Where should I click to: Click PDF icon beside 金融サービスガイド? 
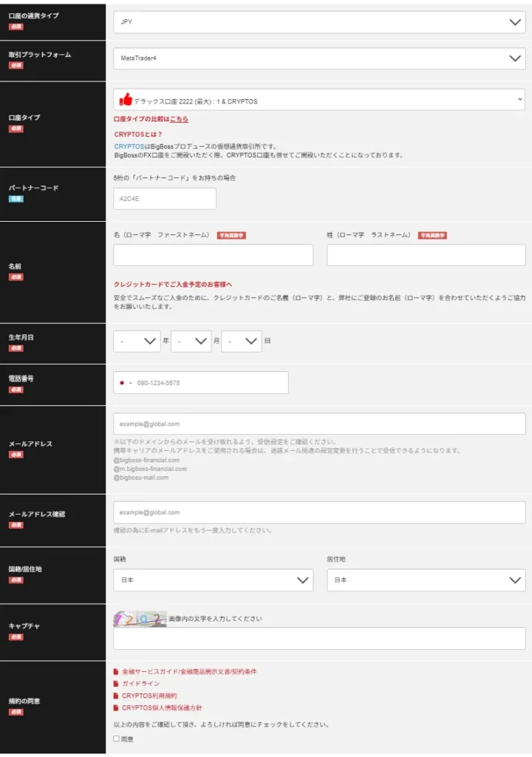click(116, 671)
